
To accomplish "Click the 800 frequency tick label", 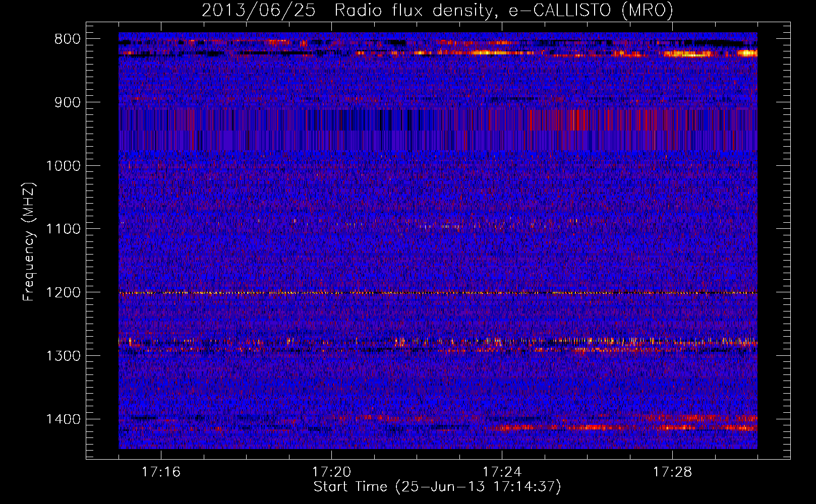I will 68,39.
